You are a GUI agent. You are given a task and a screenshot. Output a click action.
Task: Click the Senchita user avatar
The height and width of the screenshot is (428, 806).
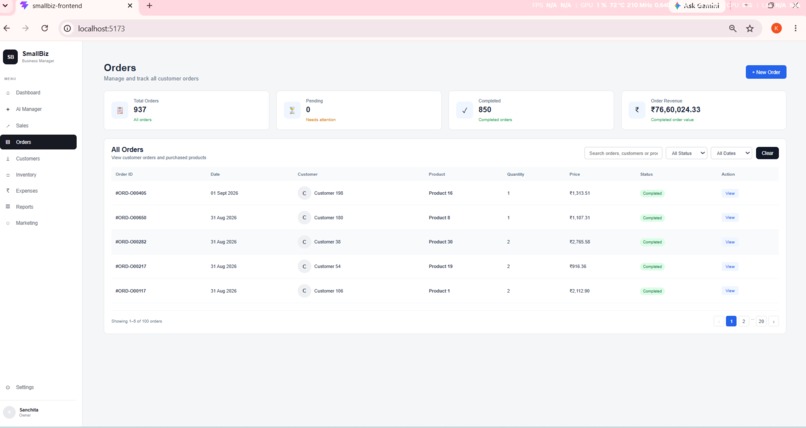(9, 412)
